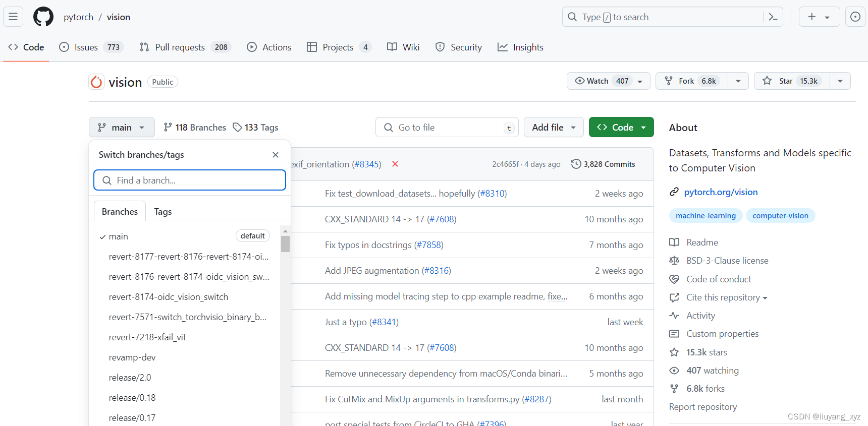The width and height of the screenshot is (868, 426).
Task: Open the Code tab
Action: (x=26, y=47)
